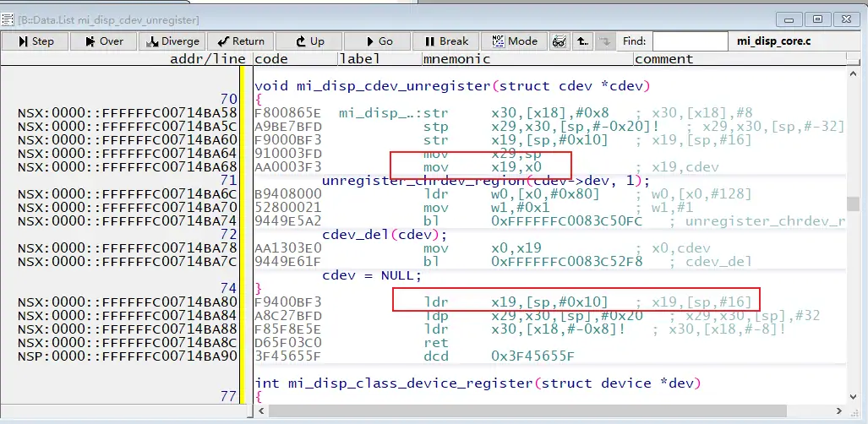Click the up-arrow track icon
The image size is (868, 424).
click(x=582, y=41)
